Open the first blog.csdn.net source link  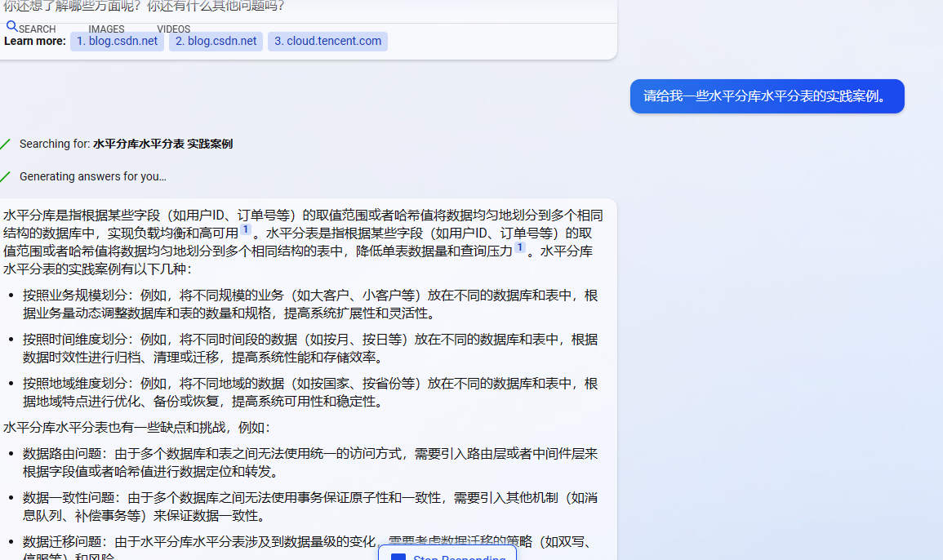pos(117,42)
